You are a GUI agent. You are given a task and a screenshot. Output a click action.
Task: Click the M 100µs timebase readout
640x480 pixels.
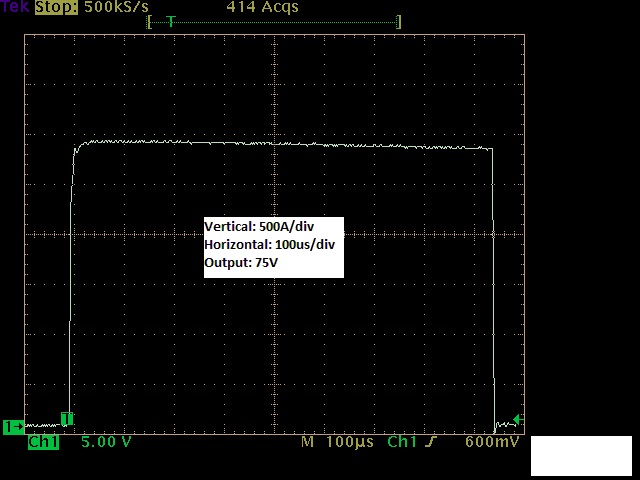(x=337, y=442)
